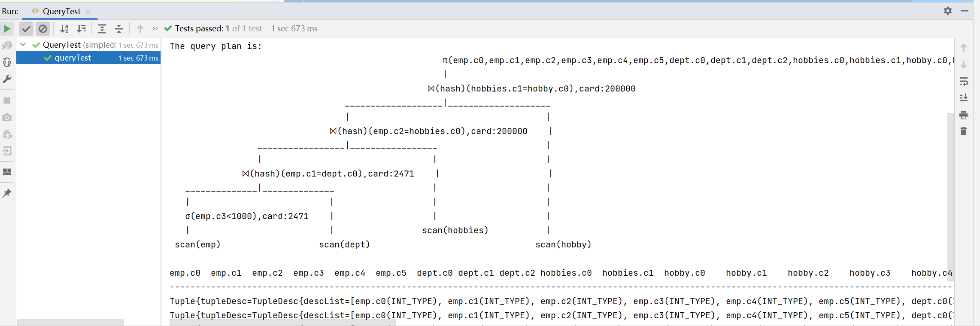Go to the previous failed test arrow
980x326 pixels.
tap(140, 29)
